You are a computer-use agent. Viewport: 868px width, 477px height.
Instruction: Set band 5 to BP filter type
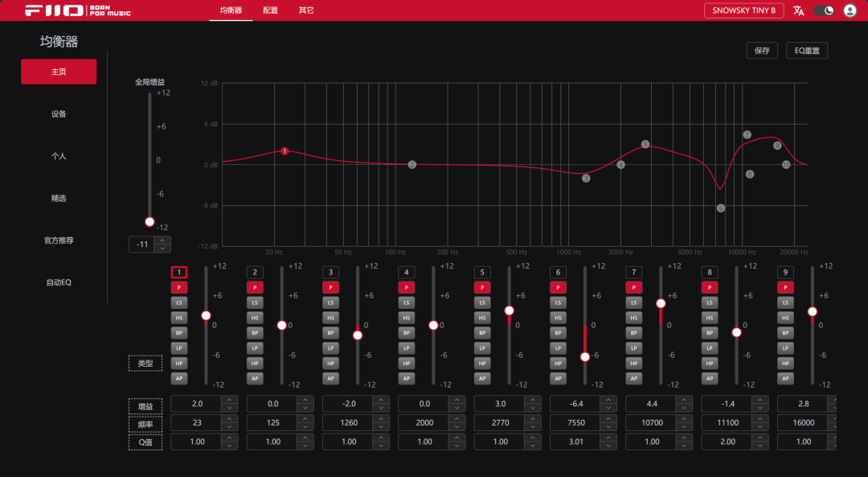(482, 333)
